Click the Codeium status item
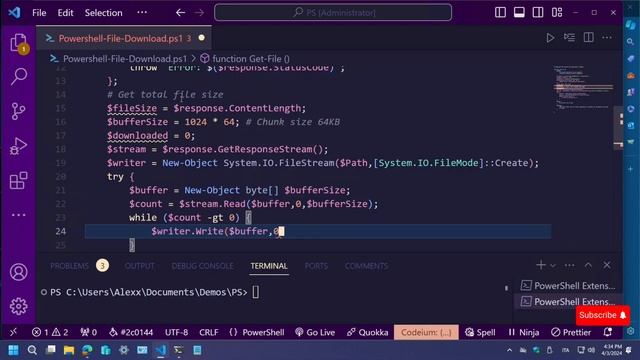This screenshot has width=640, height=360. click(x=426, y=332)
